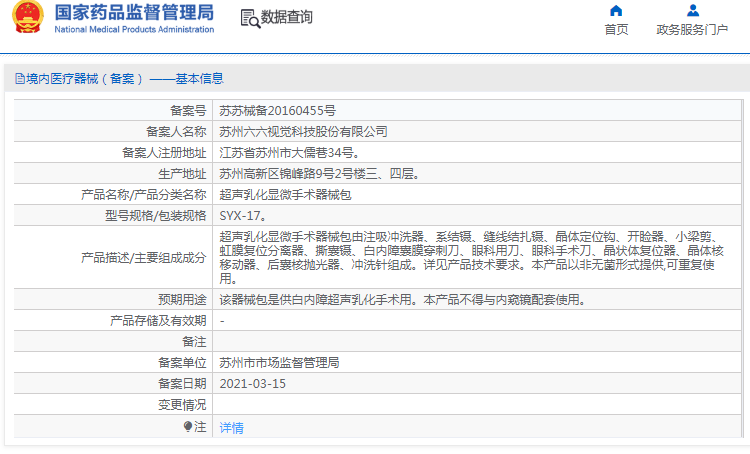Open the 数据查询 search icon

click(250, 18)
